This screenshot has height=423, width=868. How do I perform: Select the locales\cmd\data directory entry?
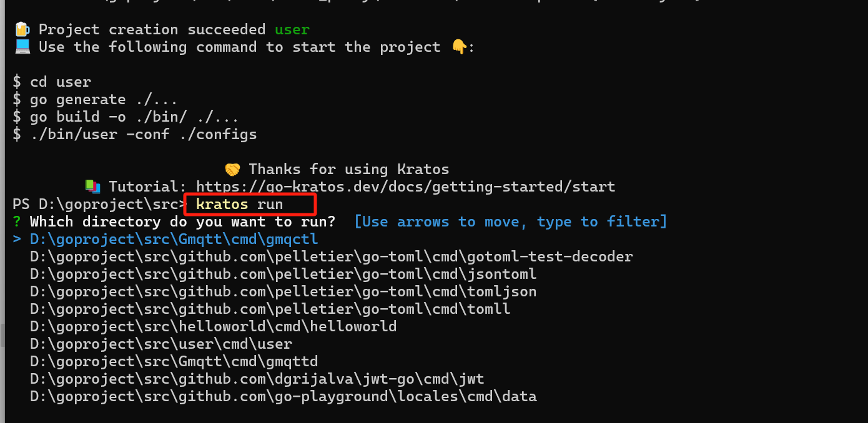[284, 396]
